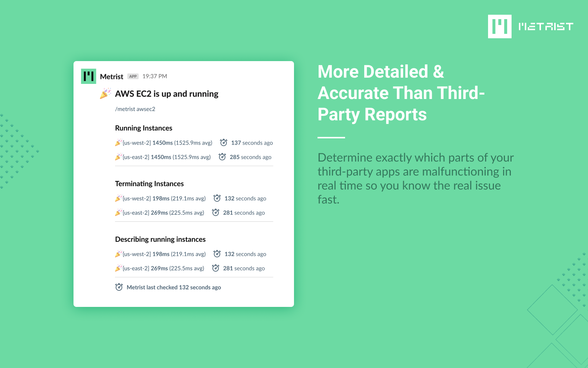The height and width of the screenshot is (368, 588).
Task: Click Describing '[us-east-2] 269ms (225.5ms avg)' text
Action: [x=164, y=268]
